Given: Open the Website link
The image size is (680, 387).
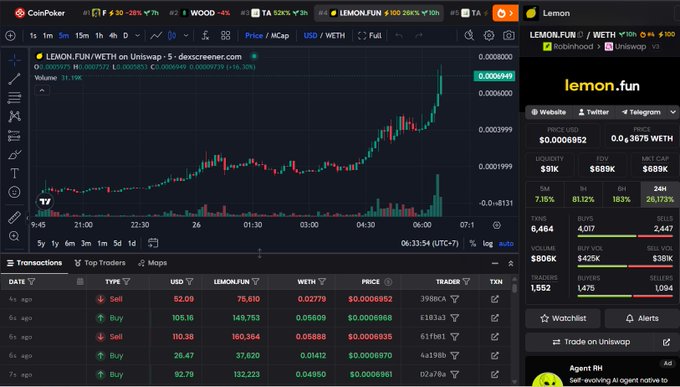Looking at the screenshot, I should click(x=549, y=112).
